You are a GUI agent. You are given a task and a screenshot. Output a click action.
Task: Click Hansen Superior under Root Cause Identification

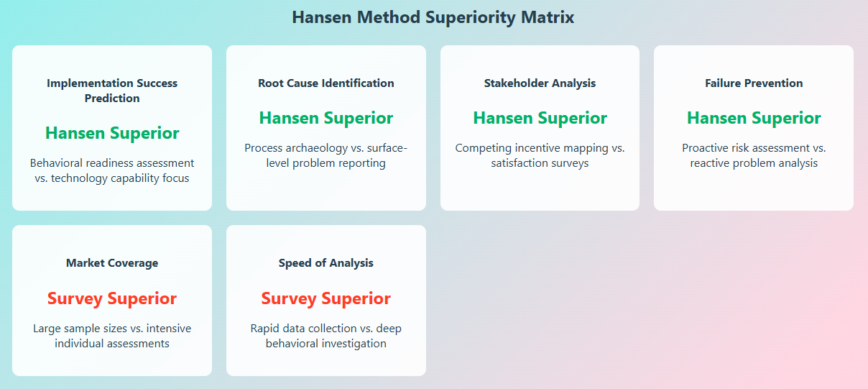click(x=326, y=118)
